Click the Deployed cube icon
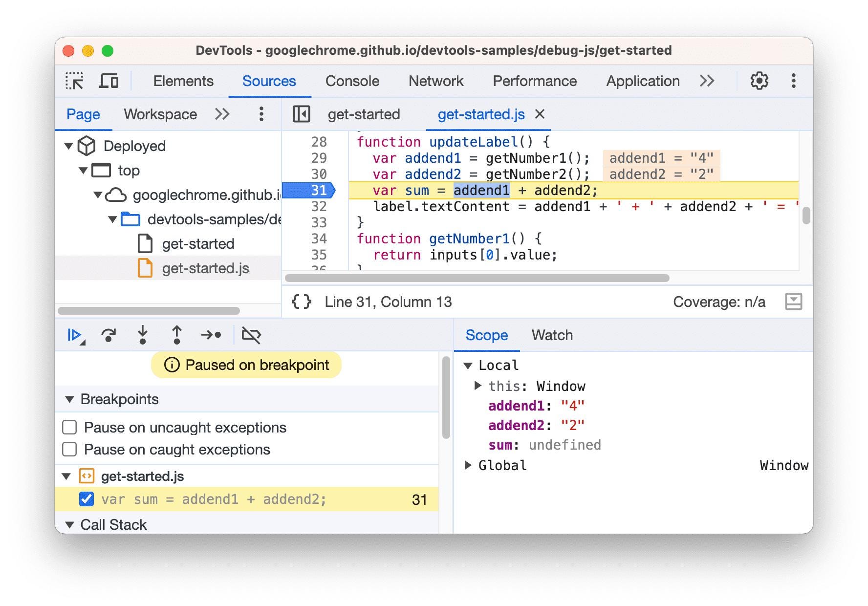The image size is (868, 606). click(x=87, y=146)
